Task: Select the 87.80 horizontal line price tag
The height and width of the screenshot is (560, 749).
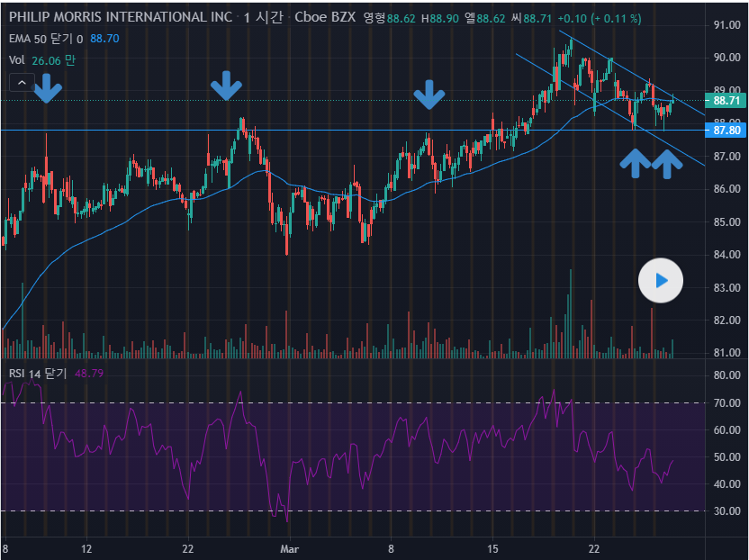Action: point(726,131)
